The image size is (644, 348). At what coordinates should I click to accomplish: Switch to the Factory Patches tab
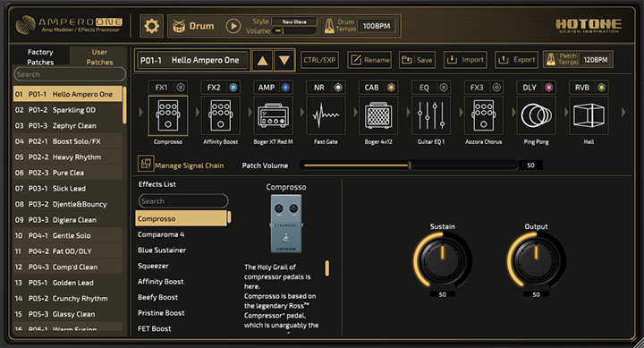point(40,57)
